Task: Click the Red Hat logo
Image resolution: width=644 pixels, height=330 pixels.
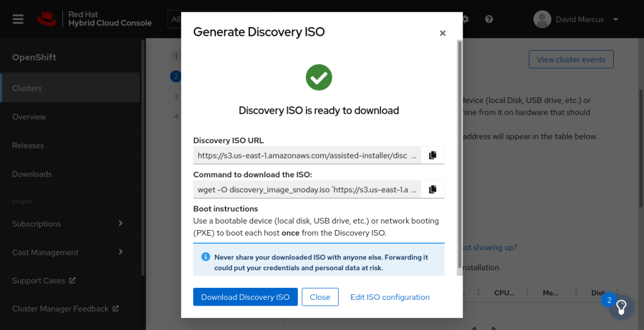Action: coord(48,19)
